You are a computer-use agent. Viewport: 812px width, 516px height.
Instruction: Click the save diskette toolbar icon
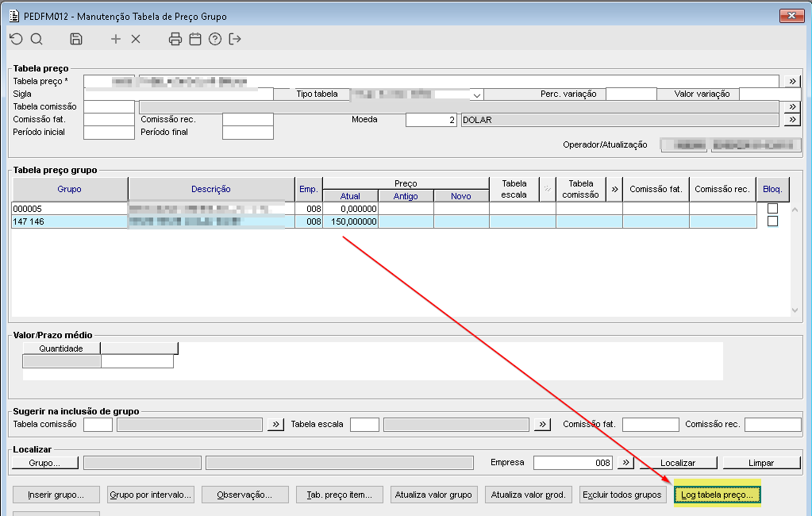[76, 39]
